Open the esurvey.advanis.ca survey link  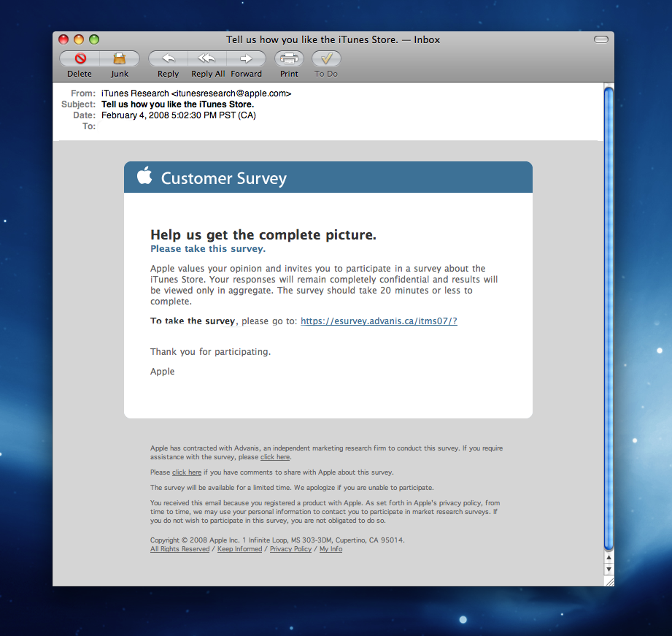point(379,321)
